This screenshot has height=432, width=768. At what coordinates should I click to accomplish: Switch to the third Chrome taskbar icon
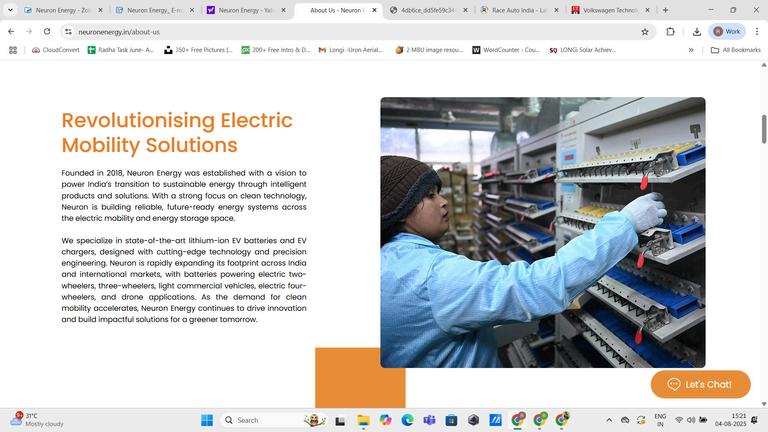[x=562, y=420]
